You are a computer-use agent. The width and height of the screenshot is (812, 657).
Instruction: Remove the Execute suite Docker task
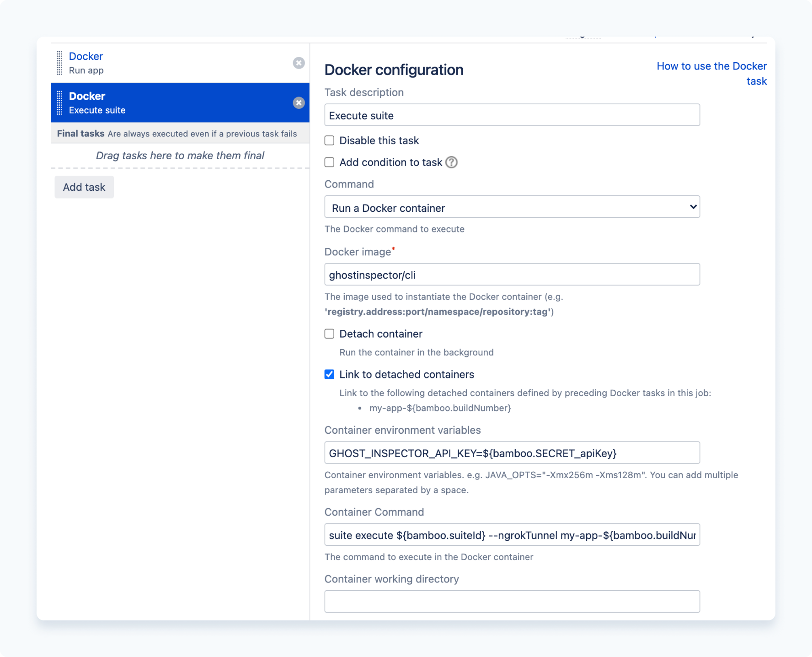(x=299, y=102)
